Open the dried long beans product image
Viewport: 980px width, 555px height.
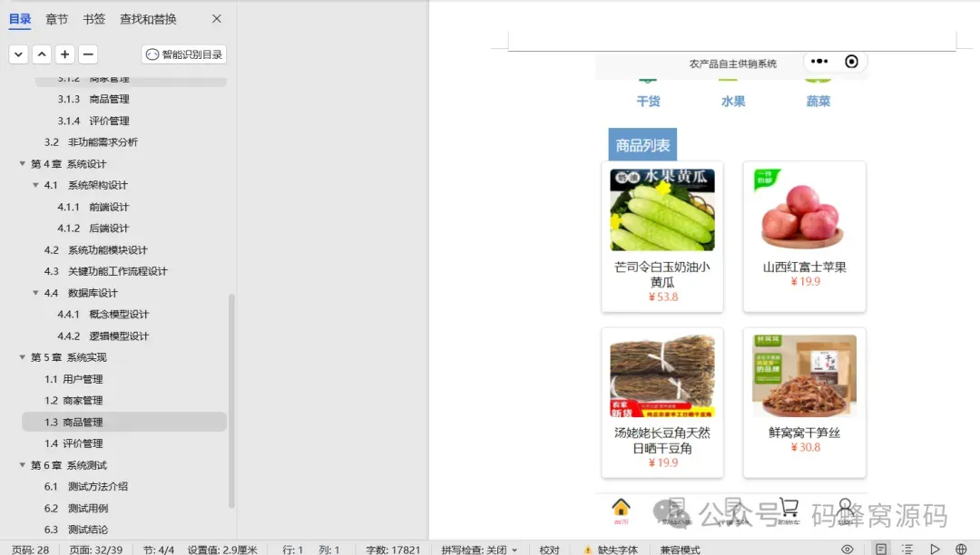coord(662,375)
